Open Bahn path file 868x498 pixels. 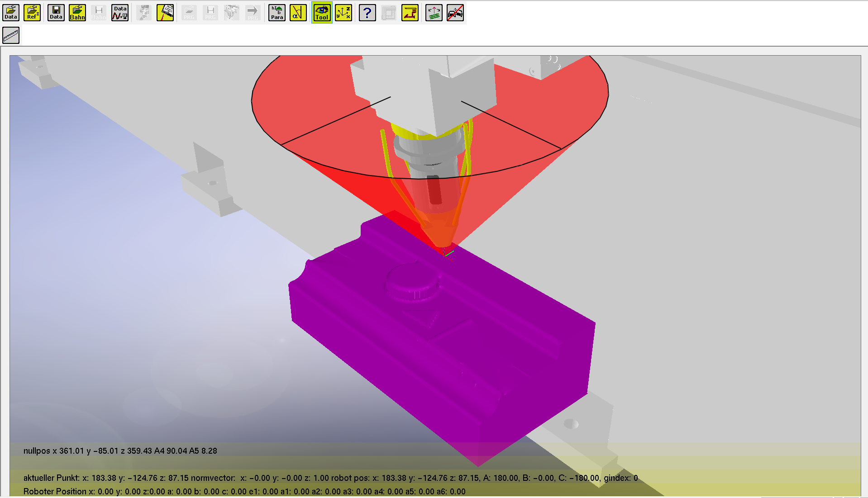[77, 13]
